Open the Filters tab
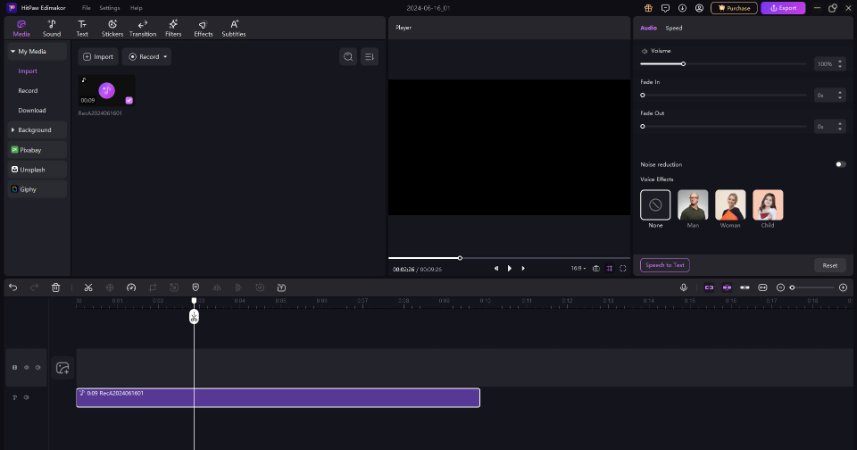Screen dimensions: 857x450 (x=173, y=28)
